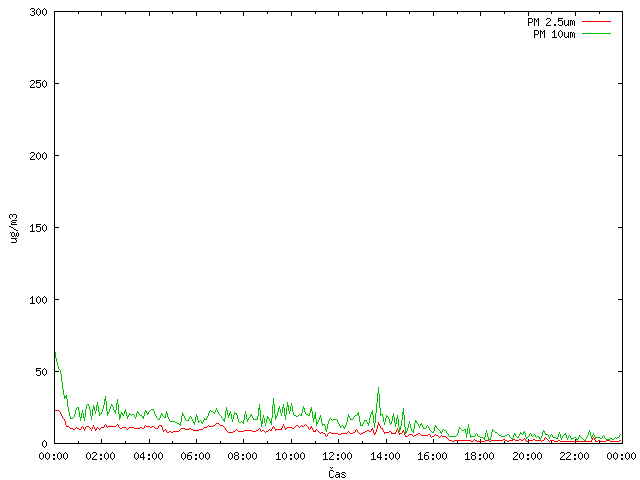Click the x-axis title Čas
Screen dimensions: 640x480
337,473
